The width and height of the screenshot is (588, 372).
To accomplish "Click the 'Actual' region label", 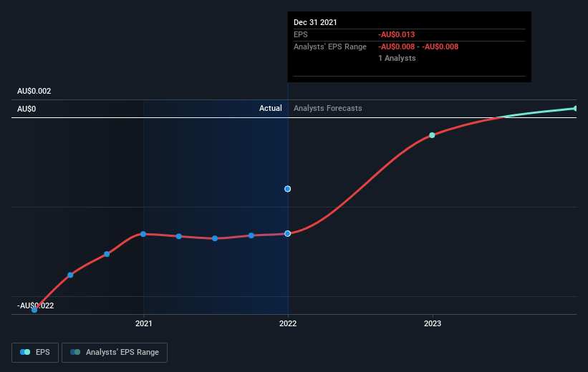I will tap(271, 108).
